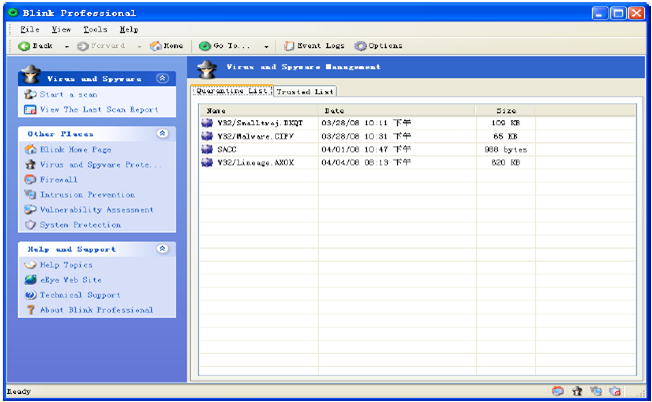Open the View menu
This screenshot has height=402, width=652.
click(61, 30)
